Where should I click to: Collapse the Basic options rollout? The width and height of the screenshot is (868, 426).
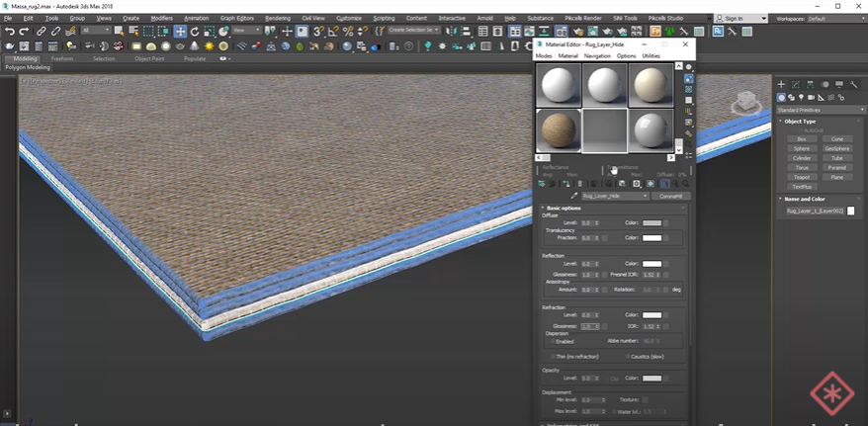(x=565, y=208)
